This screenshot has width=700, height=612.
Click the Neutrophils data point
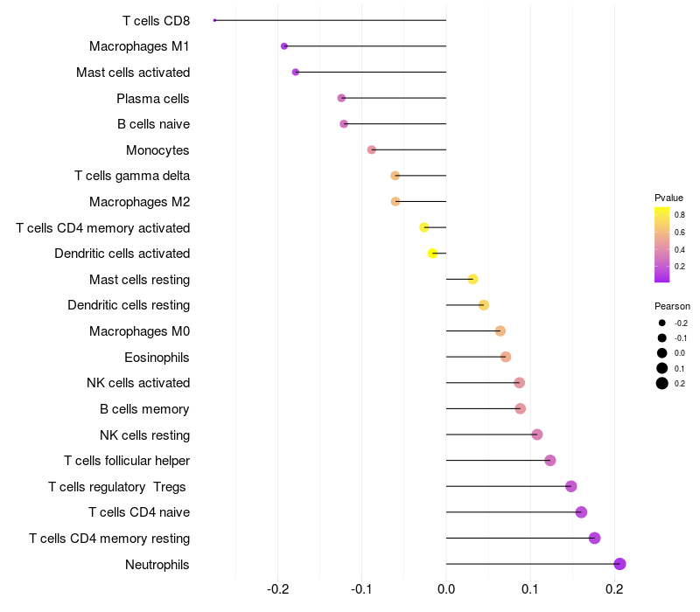point(619,564)
